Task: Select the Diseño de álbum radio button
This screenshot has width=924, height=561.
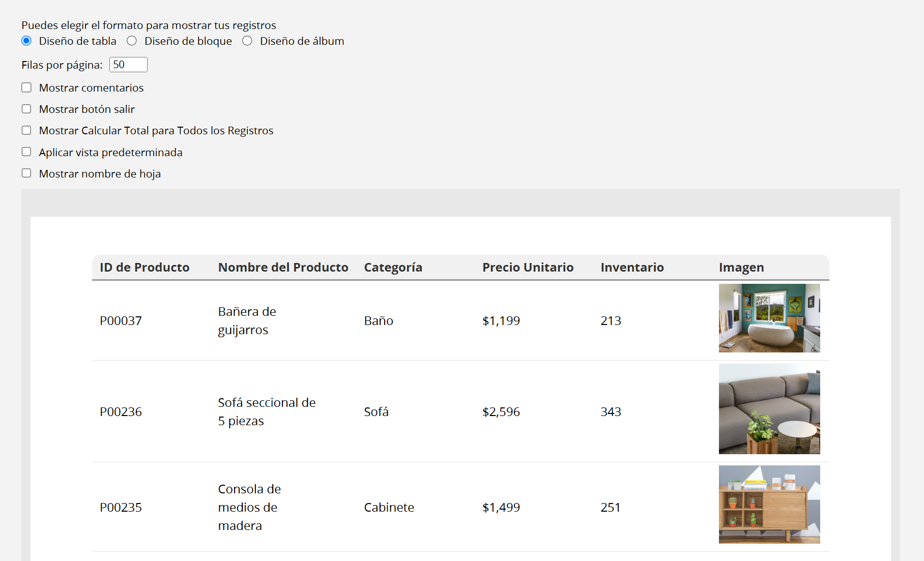Action: click(x=247, y=41)
